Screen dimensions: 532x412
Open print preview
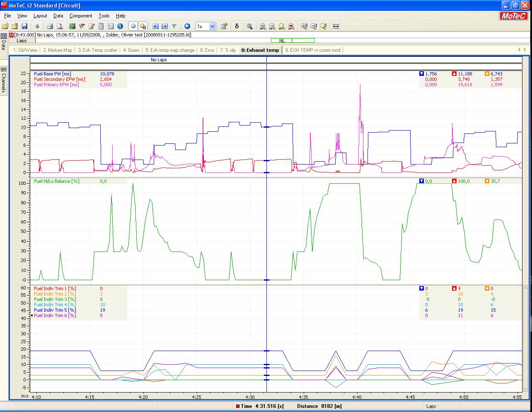coord(60,26)
